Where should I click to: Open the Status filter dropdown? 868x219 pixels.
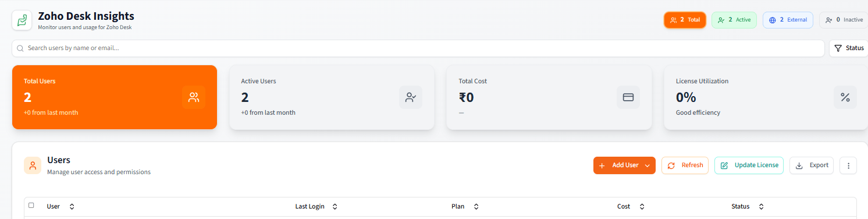(x=848, y=48)
